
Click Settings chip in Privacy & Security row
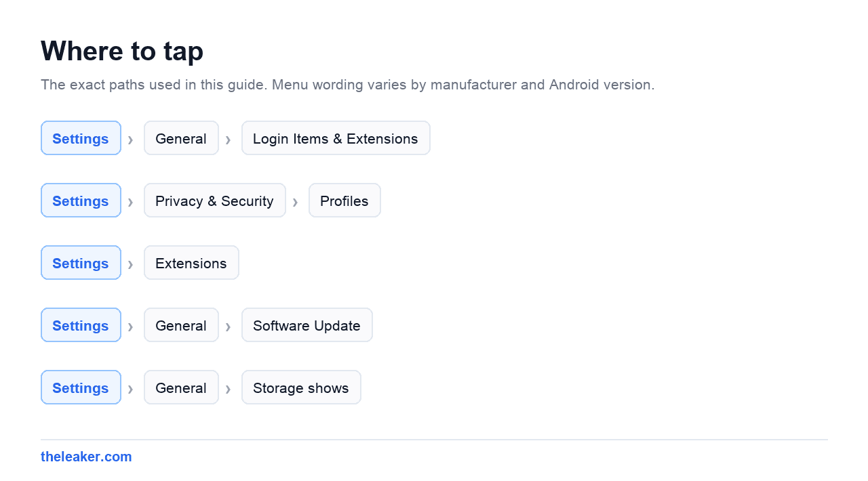click(x=81, y=201)
